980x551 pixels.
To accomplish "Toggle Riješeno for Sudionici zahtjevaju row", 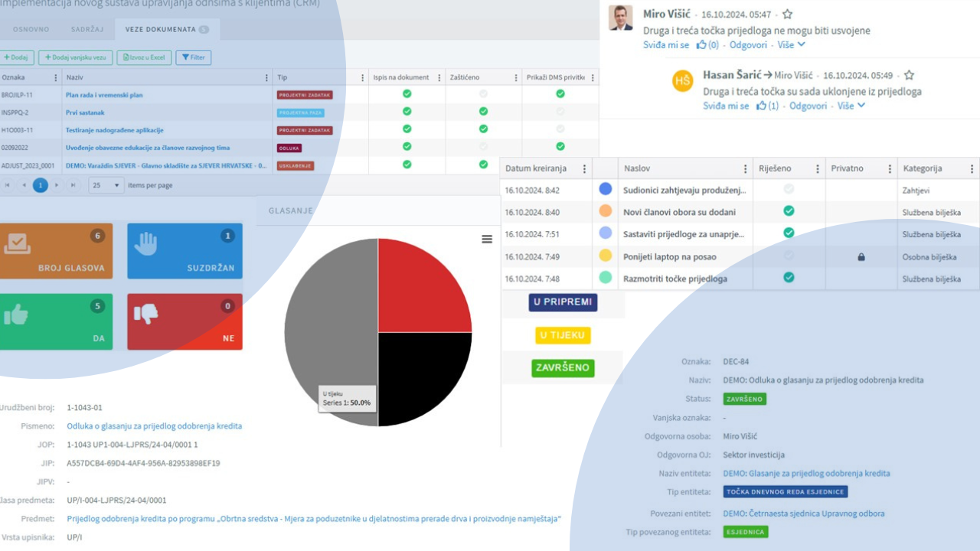I will (789, 189).
